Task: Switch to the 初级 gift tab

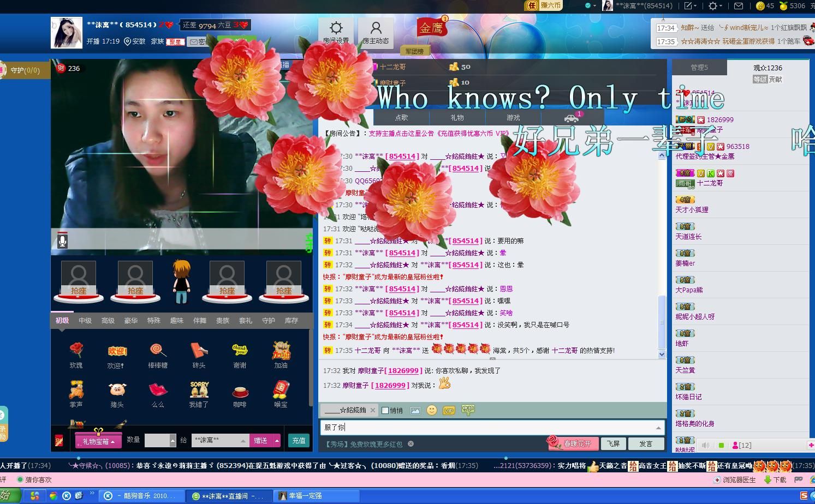Action: coord(62,321)
